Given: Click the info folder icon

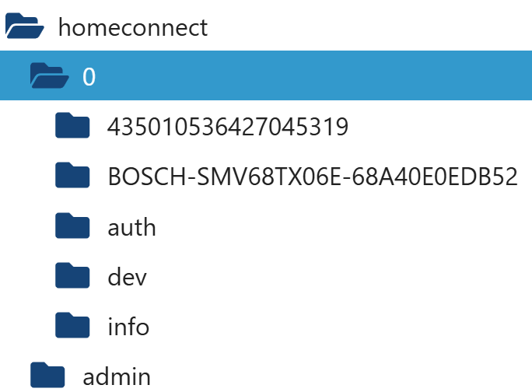Looking at the screenshot, I should [x=74, y=326].
